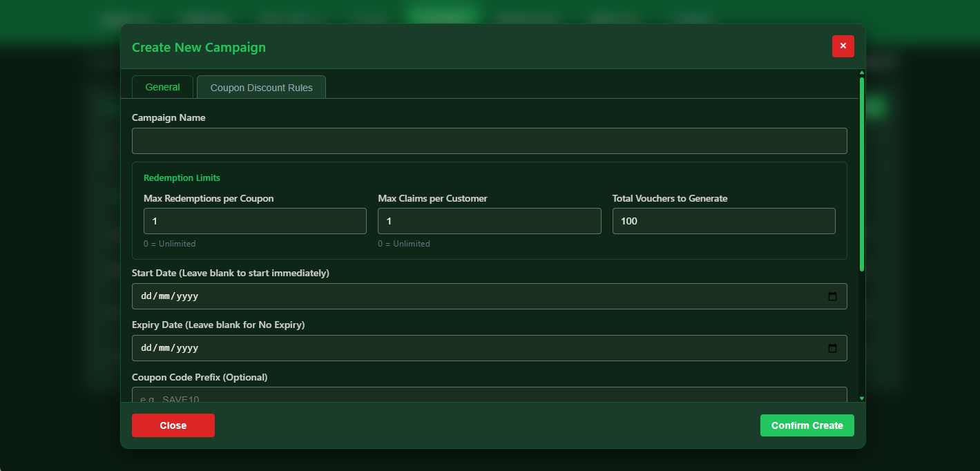Click the highlighted green navigation item at top

pyautogui.click(x=441, y=12)
